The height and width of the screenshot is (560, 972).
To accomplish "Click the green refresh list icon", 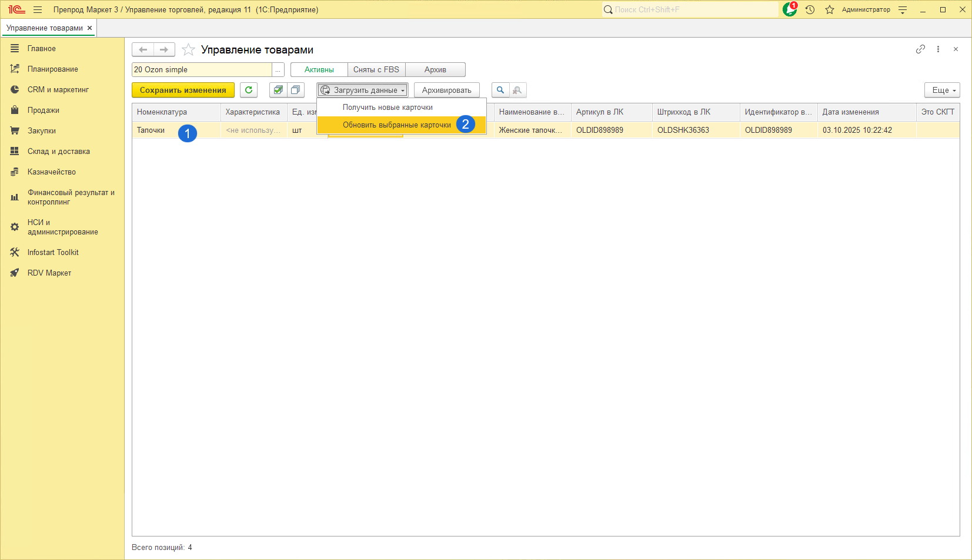I will (x=249, y=90).
